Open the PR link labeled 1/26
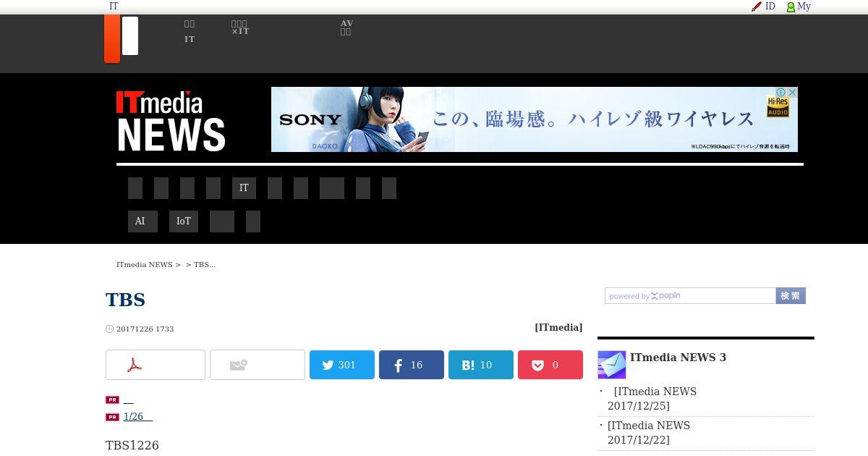The height and width of the screenshot is (456, 868). [137, 417]
